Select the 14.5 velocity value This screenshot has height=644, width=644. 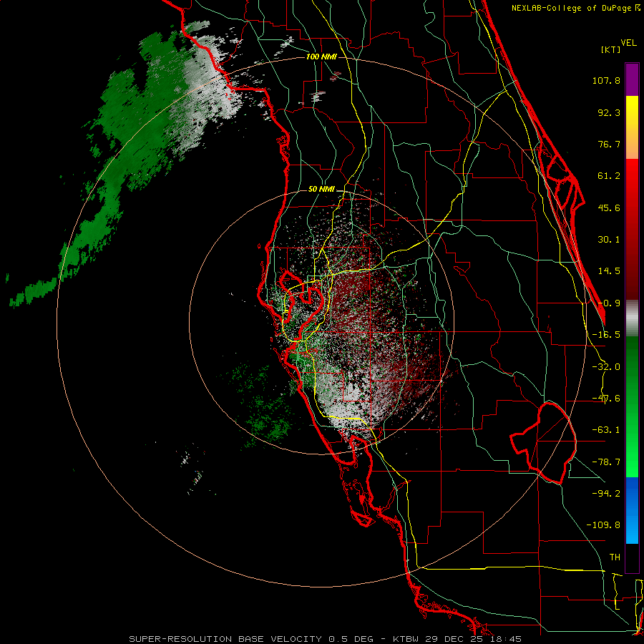(609, 271)
